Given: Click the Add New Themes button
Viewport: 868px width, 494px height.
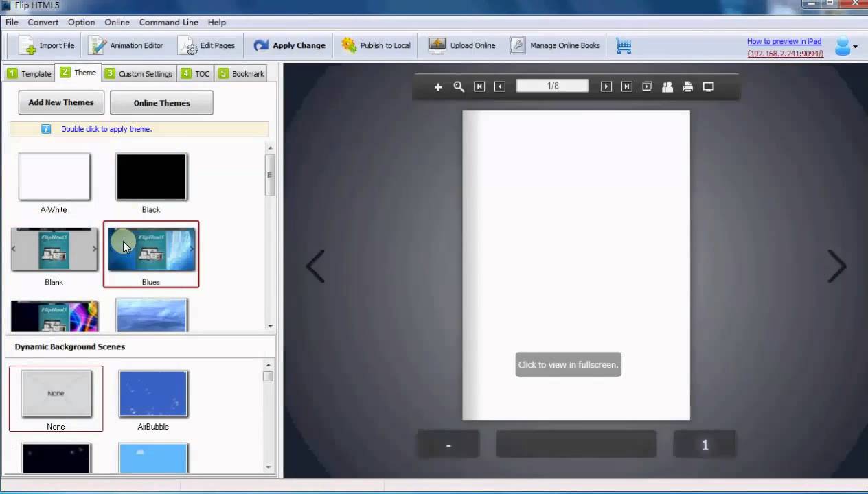Looking at the screenshot, I should click(x=61, y=102).
